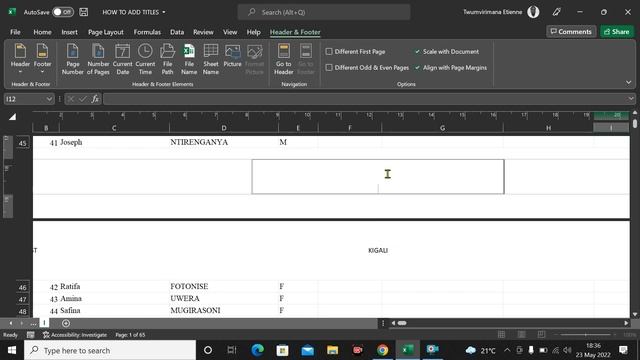Open the Comments pane

[x=571, y=31]
